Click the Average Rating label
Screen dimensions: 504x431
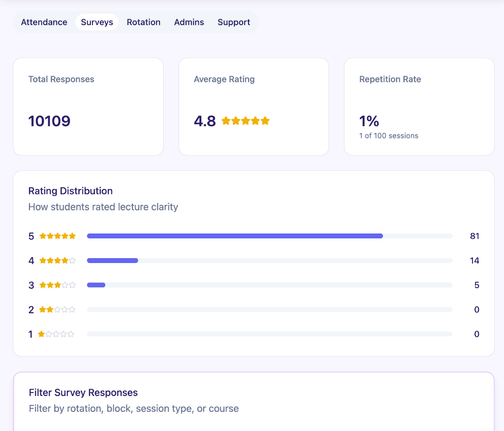224,79
